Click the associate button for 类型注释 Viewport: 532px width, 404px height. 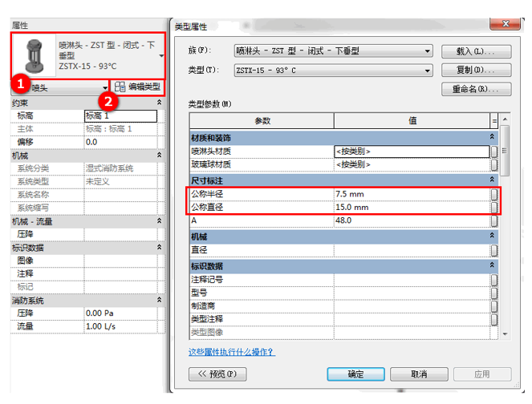click(494, 319)
